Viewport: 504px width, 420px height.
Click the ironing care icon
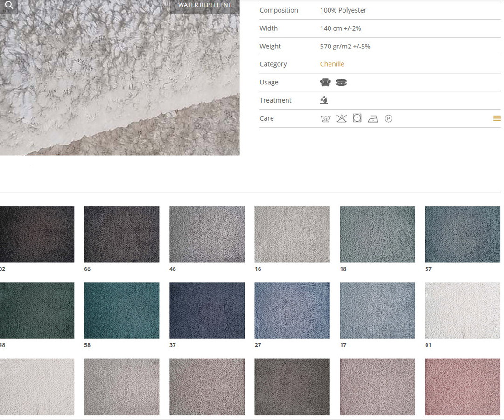(372, 119)
